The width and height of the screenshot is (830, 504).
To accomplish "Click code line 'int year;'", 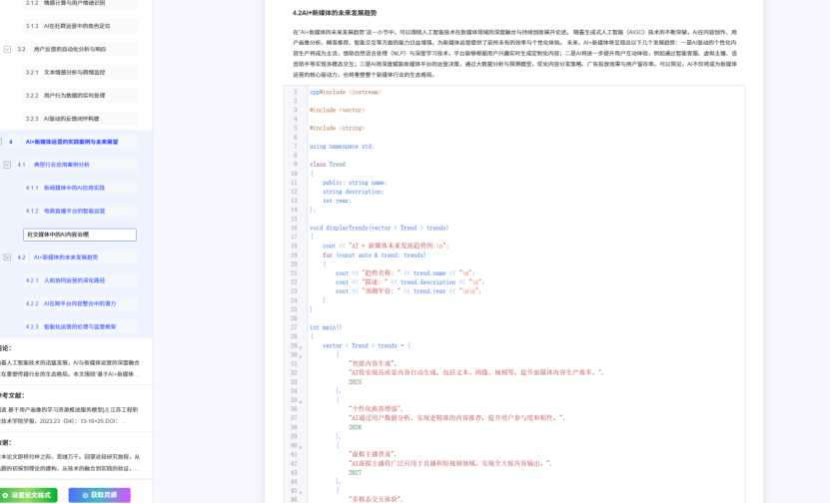I will tap(337, 201).
